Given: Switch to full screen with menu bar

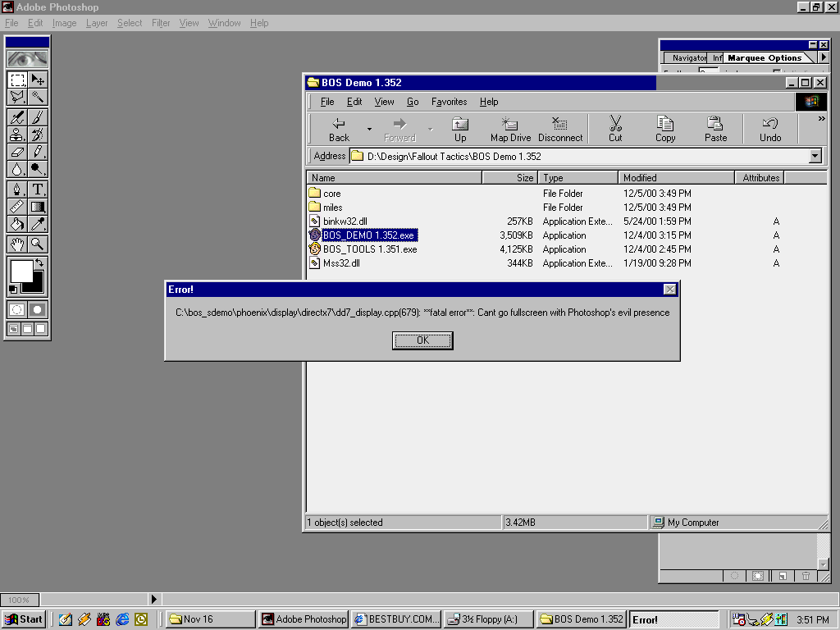Looking at the screenshot, I should click(27, 328).
